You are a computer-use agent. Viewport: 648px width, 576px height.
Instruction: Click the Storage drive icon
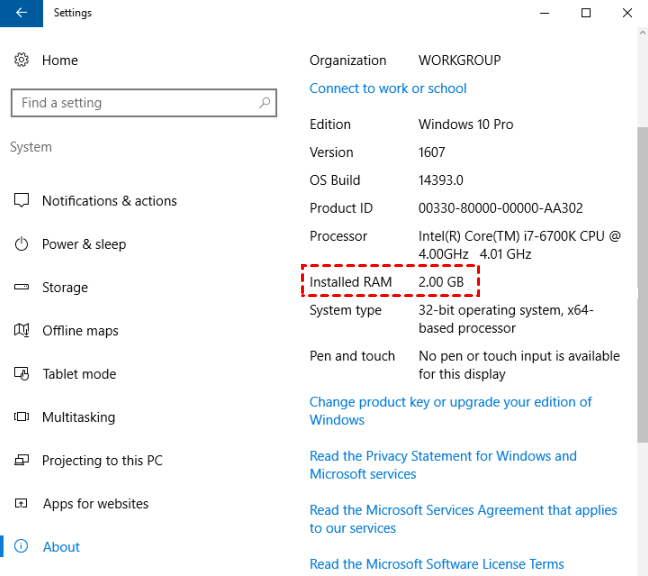tap(21, 287)
